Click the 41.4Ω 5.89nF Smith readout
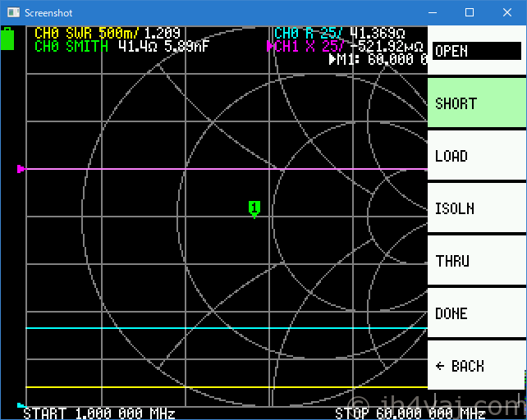Viewport: 527px width, 420px height. click(x=163, y=46)
